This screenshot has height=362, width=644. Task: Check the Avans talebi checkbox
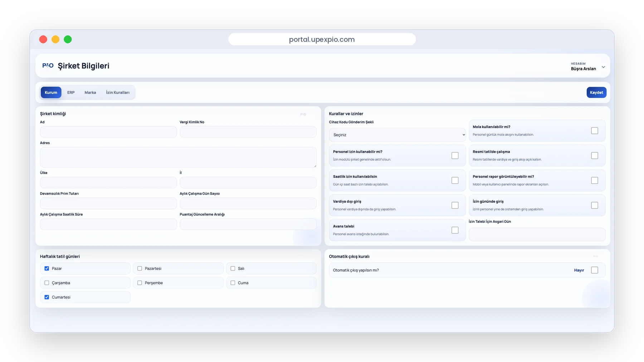pyautogui.click(x=455, y=230)
